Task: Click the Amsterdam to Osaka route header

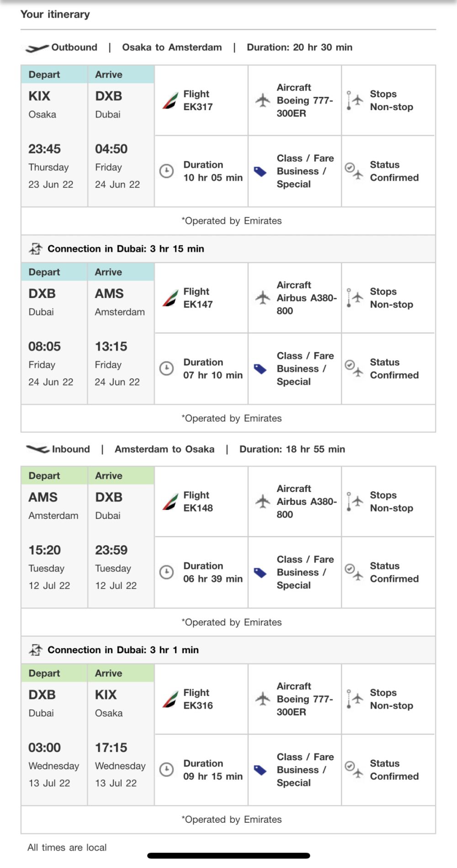Action: [165, 450]
